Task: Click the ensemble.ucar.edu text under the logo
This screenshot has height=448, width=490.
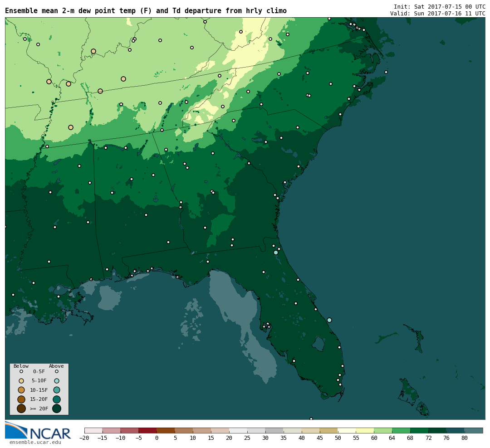Action: [35, 442]
